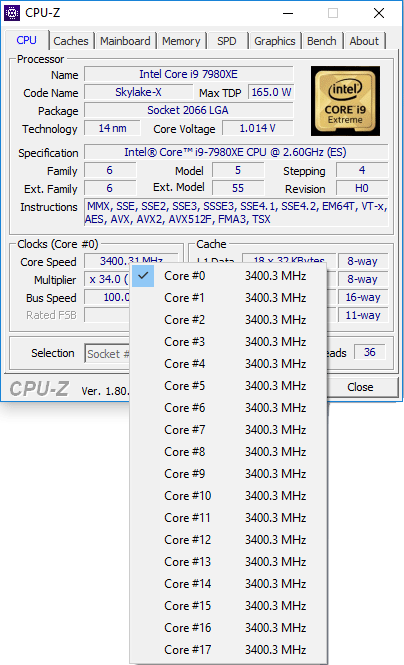
Task: Choose Core #17 entry
Action: pyautogui.click(x=228, y=651)
